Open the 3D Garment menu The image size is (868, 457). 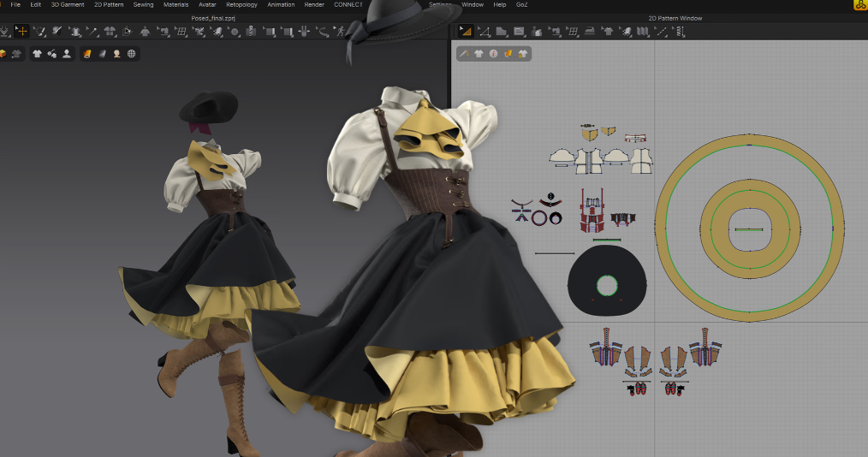coord(68,4)
